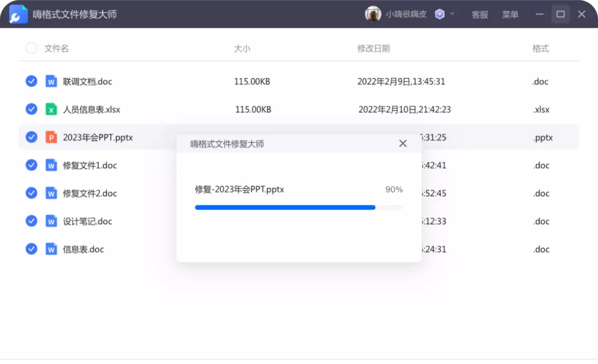Click the 115.00KB size of 人员信息表.xlsx
Viewport: 598px width, 364px height.
coord(253,110)
